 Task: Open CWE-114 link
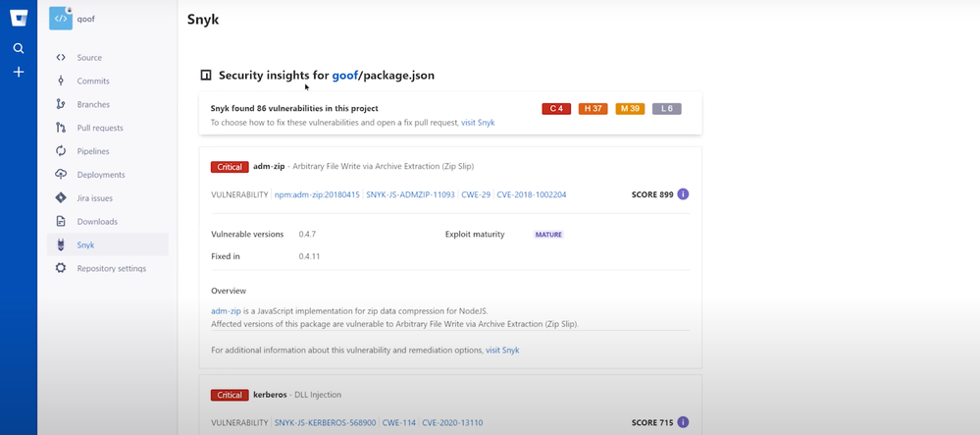point(398,422)
